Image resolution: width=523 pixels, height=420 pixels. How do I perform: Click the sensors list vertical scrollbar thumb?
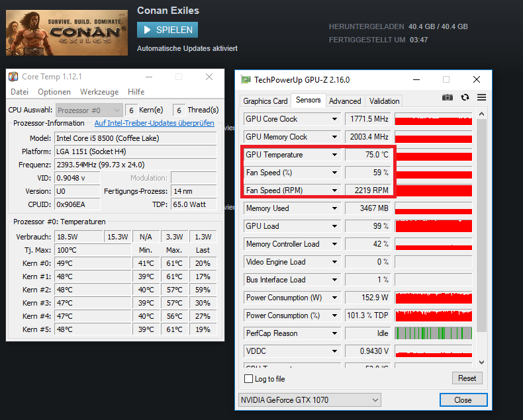click(x=481, y=226)
